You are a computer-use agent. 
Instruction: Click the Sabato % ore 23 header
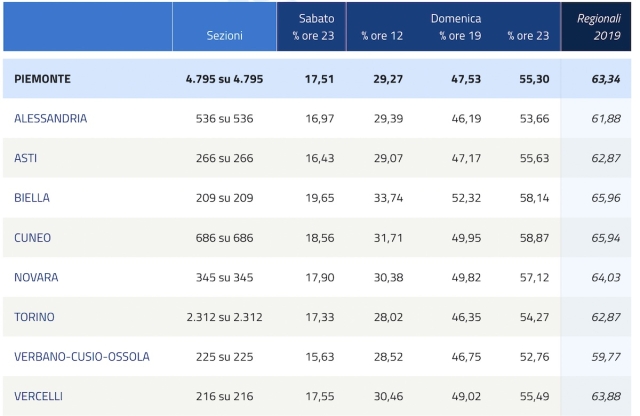pos(311,27)
